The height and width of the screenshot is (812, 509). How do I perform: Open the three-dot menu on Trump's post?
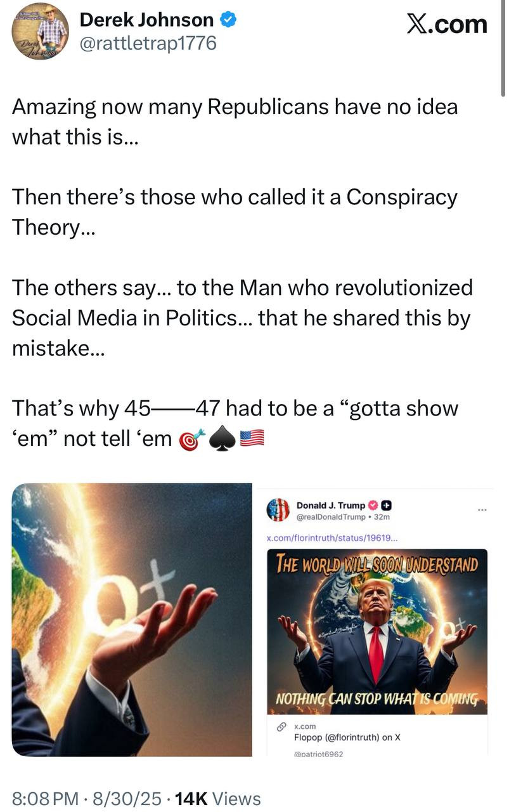coord(483,509)
